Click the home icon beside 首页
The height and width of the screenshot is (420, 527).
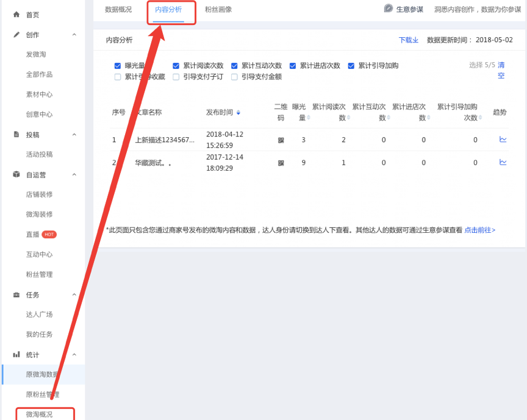click(16, 14)
